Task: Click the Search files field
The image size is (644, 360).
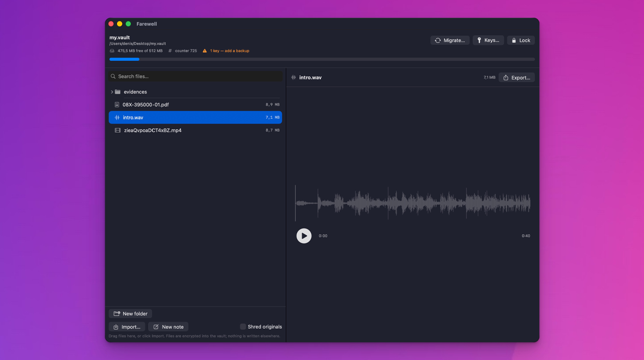Action: [x=195, y=76]
